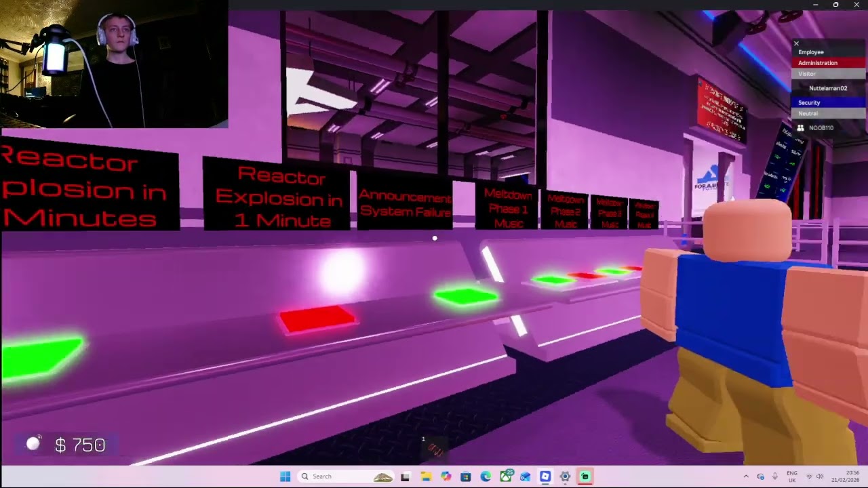The image size is (868, 488).
Task: Click the search highlight image in taskbar
Action: point(383,476)
